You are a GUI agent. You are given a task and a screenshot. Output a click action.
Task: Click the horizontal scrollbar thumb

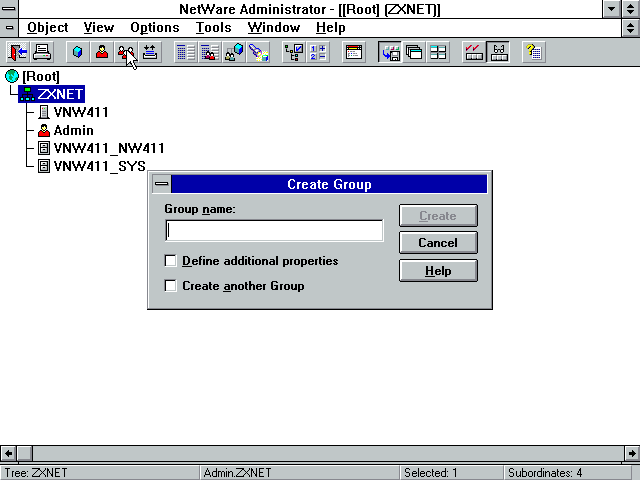[x=24, y=453]
